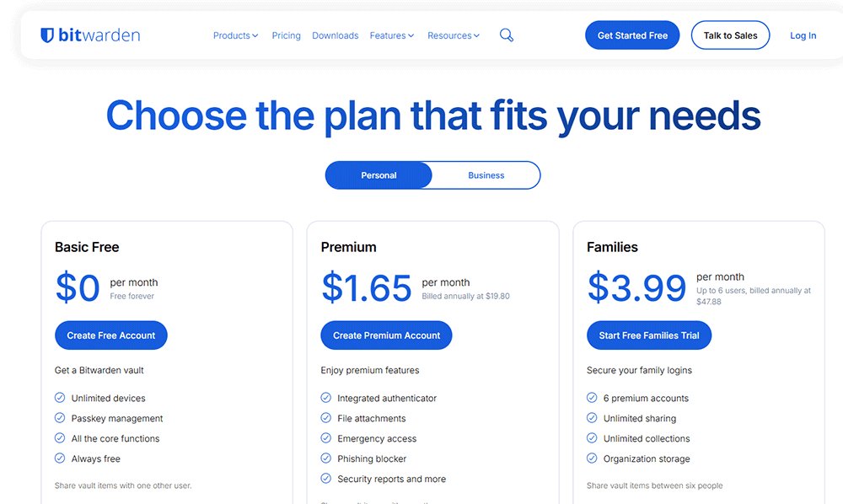Open the search magnifying glass
Image resolution: width=843 pixels, height=504 pixels.
506,35
